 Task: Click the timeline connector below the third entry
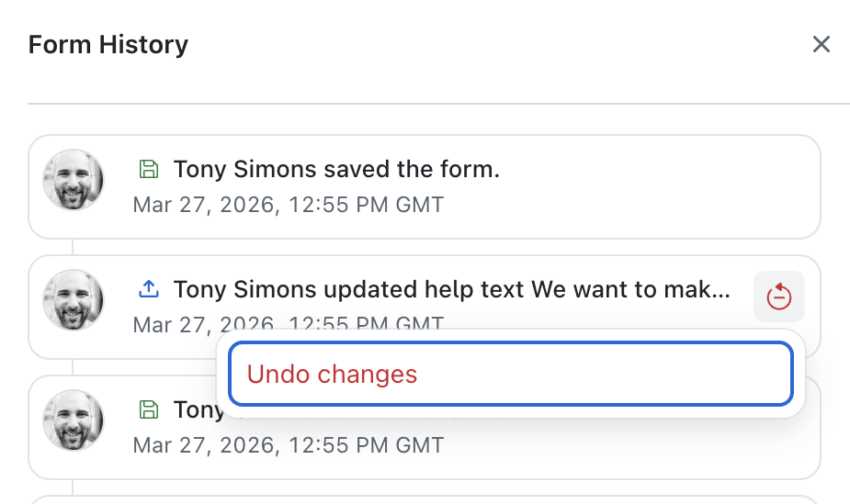73,487
